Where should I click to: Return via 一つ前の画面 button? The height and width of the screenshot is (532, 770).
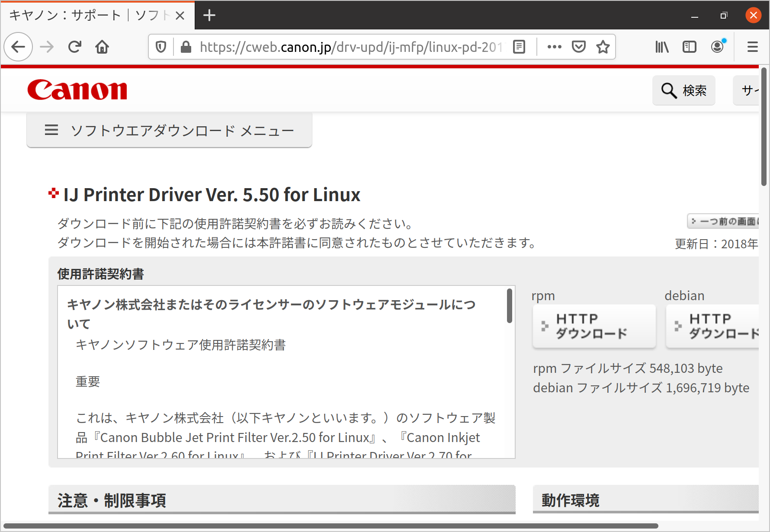point(723,221)
